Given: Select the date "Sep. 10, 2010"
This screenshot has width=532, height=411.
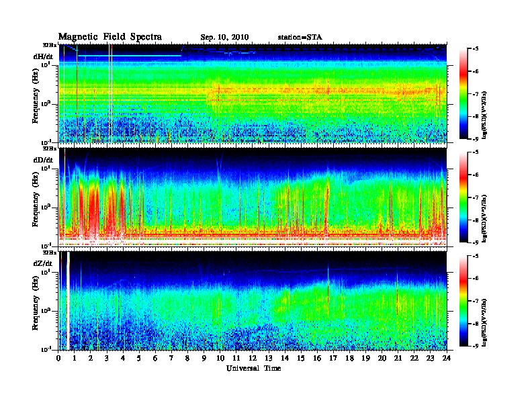Looking at the screenshot, I should point(224,38).
